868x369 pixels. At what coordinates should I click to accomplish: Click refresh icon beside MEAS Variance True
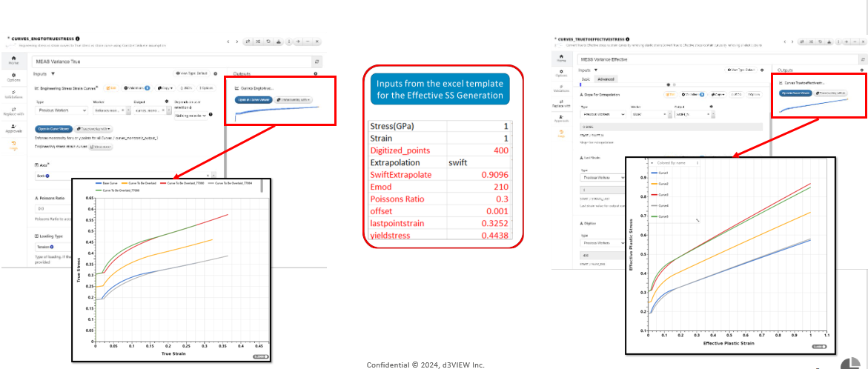tap(317, 62)
